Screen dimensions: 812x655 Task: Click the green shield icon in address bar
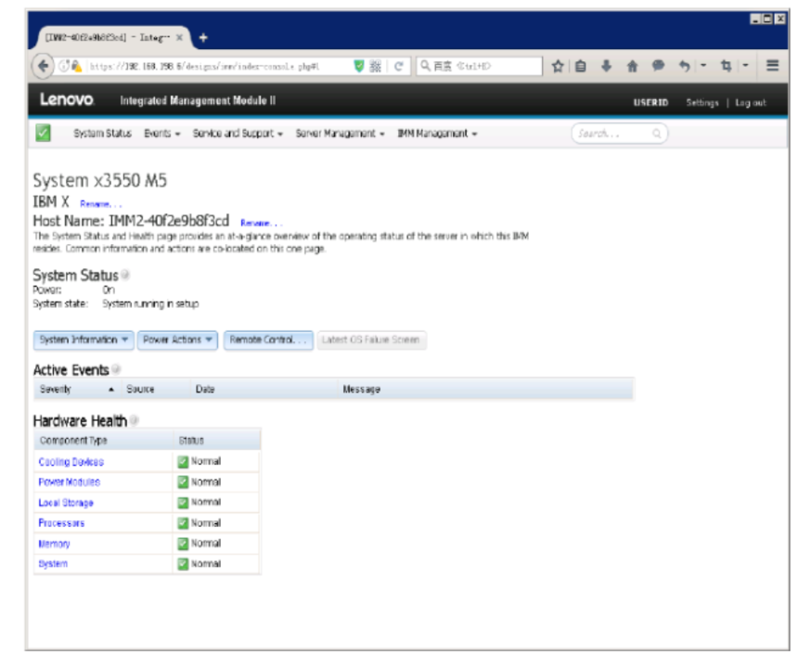pyautogui.click(x=358, y=66)
